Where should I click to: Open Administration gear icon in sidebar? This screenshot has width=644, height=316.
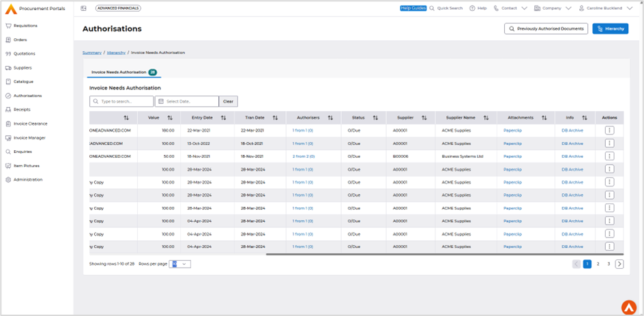(8, 180)
